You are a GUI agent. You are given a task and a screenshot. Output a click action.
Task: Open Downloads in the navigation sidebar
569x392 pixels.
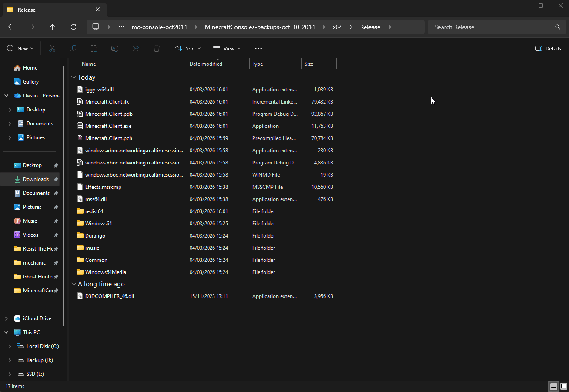(36, 179)
